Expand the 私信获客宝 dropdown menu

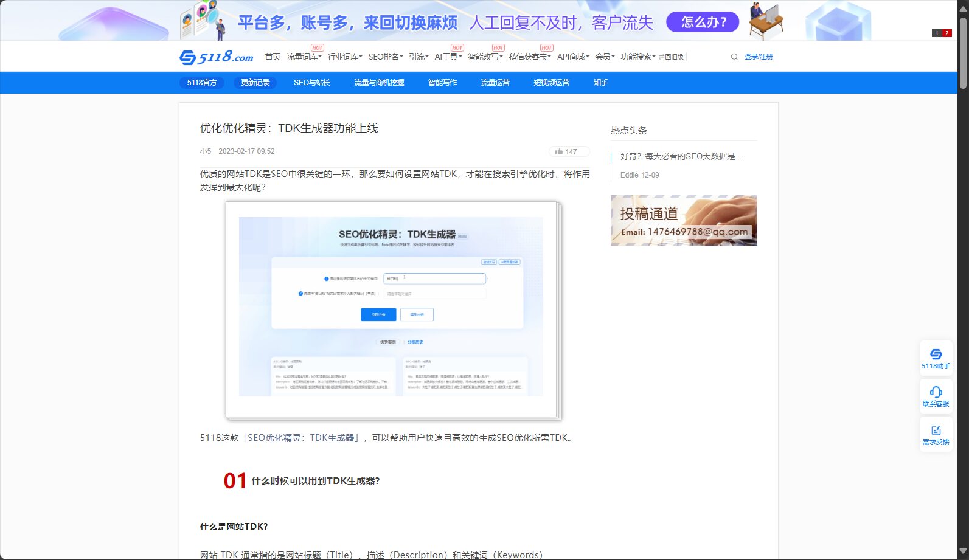(530, 57)
